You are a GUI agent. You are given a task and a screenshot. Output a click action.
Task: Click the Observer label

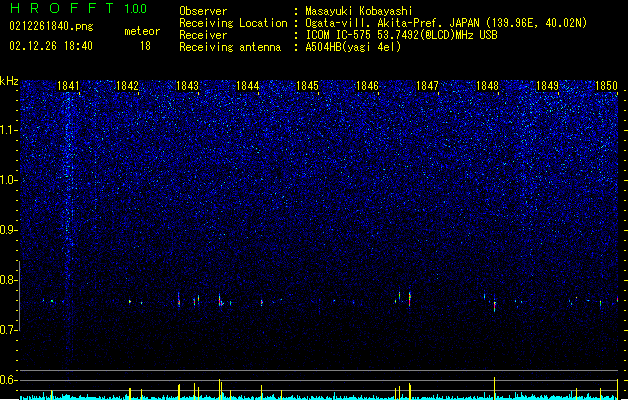click(x=203, y=11)
